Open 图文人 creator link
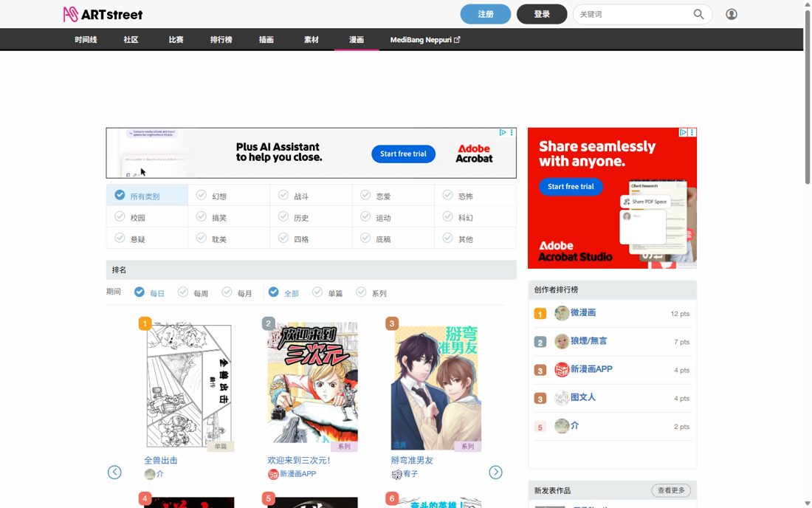Screen dimensions: 812x508 pos(582,397)
